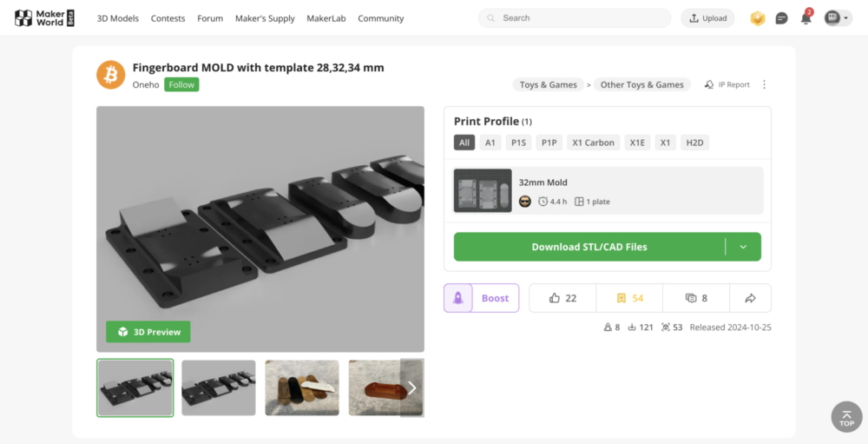Toggle Follow for creator Oneho
Image resolution: width=868 pixels, height=444 pixels.
tap(182, 85)
